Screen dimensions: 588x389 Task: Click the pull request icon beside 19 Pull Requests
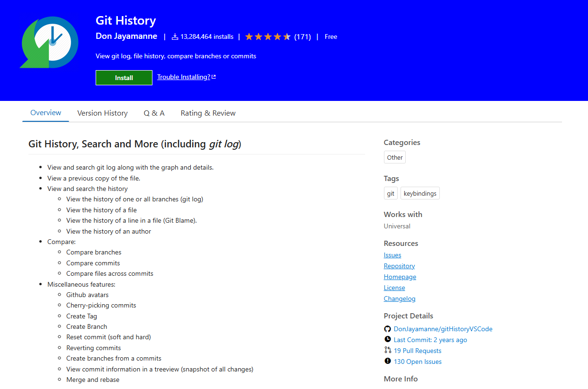pos(388,351)
